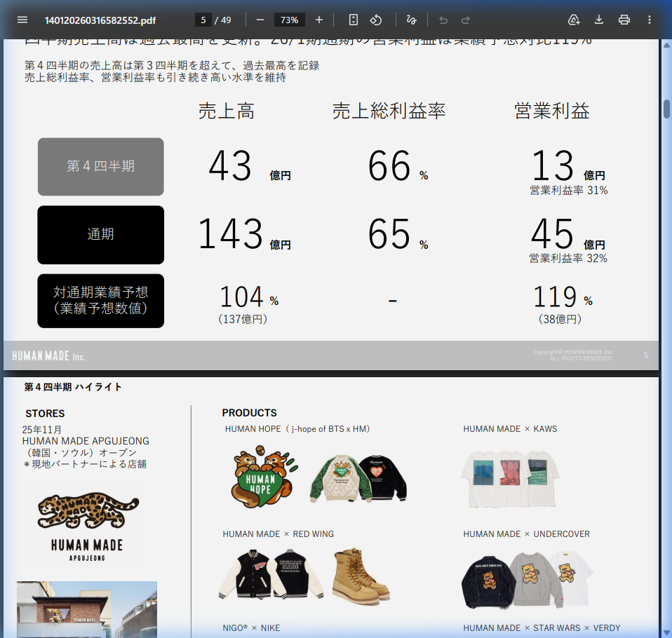
Task: Click the scrollbar up arrow
Action: pos(666,45)
